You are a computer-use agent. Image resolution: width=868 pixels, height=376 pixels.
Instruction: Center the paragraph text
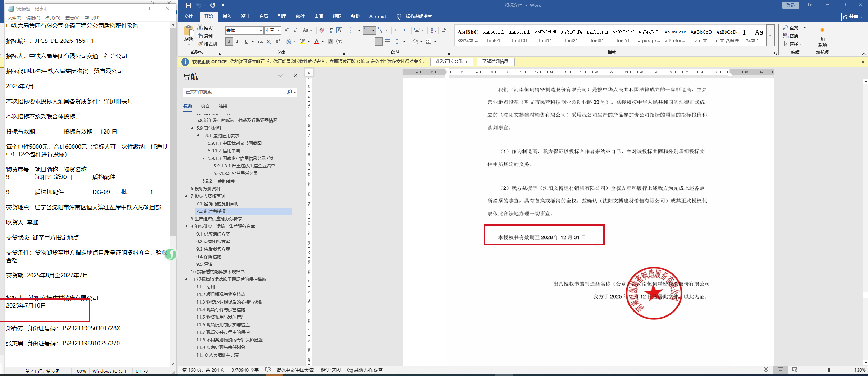tap(362, 42)
